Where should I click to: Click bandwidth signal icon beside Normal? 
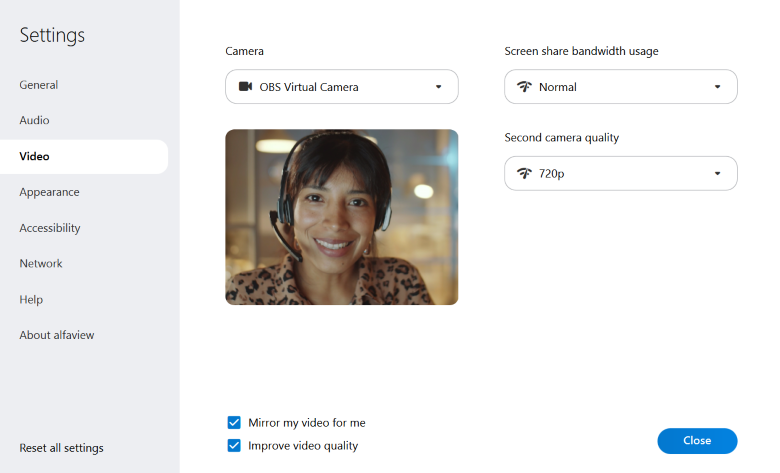pos(524,87)
